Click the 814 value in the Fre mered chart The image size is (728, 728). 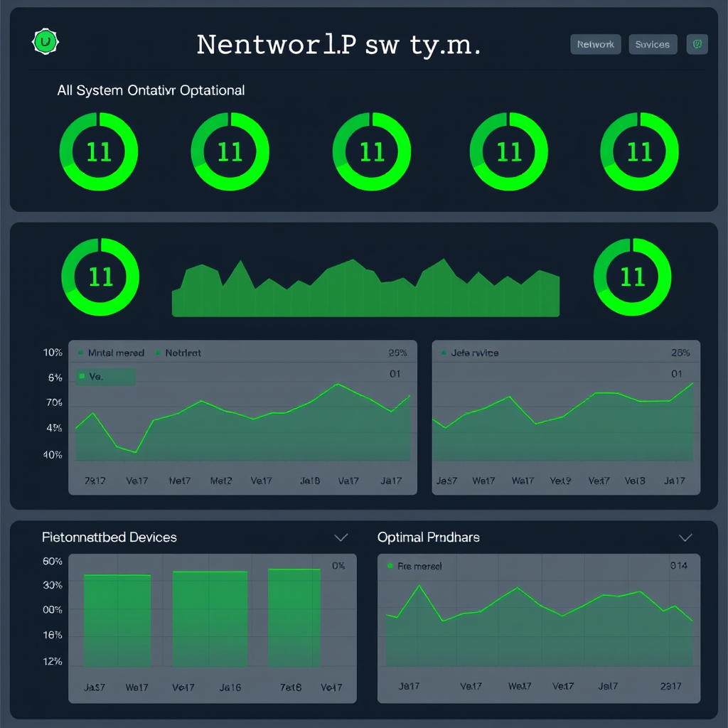point(679,565)
